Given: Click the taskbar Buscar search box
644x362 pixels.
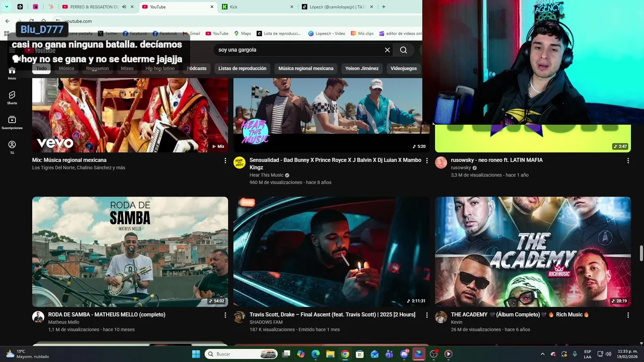Looking at the screenshot, I should pos(242,354).
